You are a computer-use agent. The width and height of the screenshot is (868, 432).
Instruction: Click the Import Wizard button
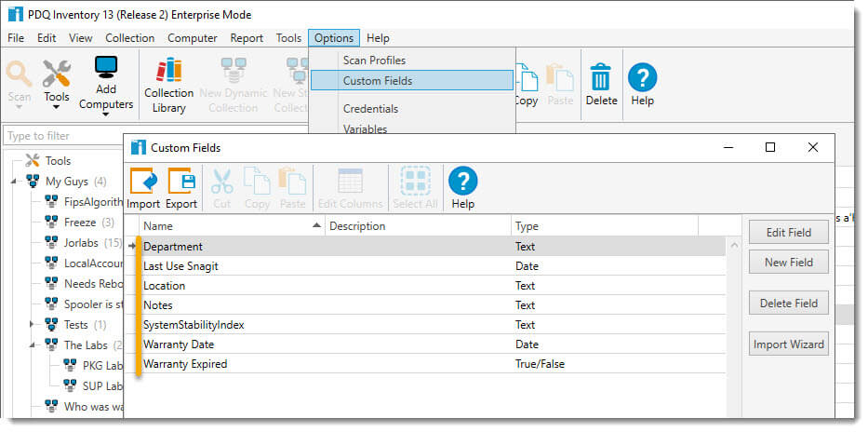click(788, 344)
